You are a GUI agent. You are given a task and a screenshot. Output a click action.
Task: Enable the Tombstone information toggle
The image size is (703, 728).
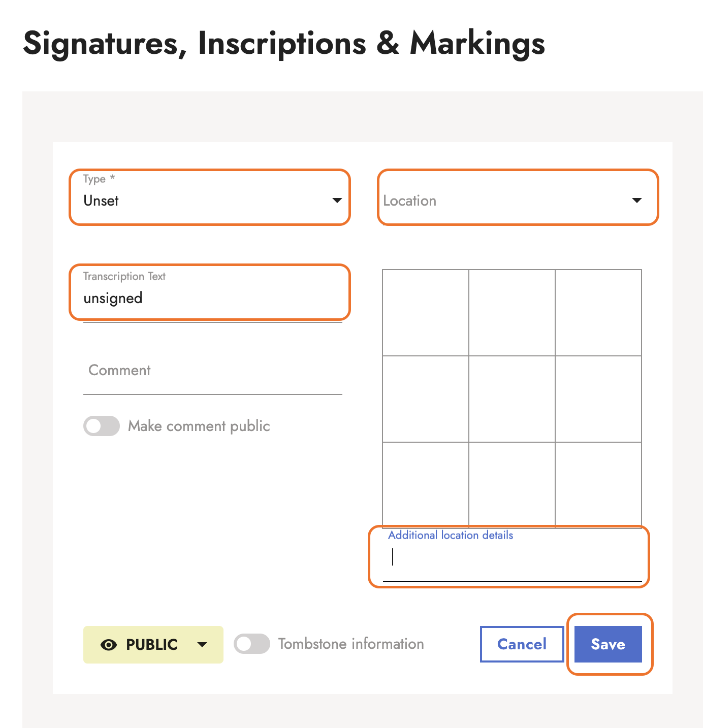point(252,644)
